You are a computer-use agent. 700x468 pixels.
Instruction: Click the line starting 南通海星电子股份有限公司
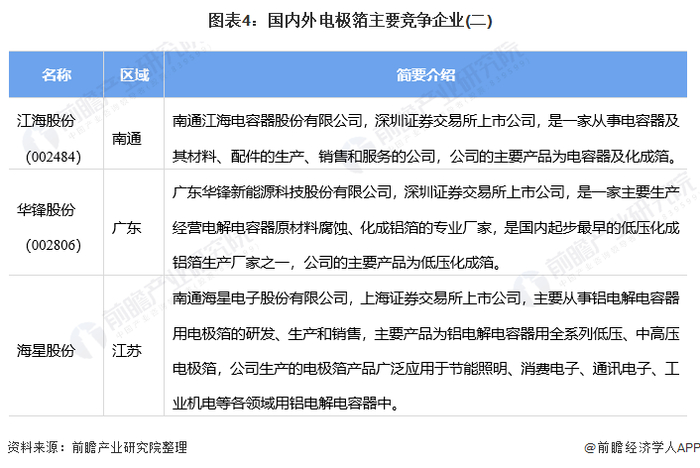click(x=425, y=298)
